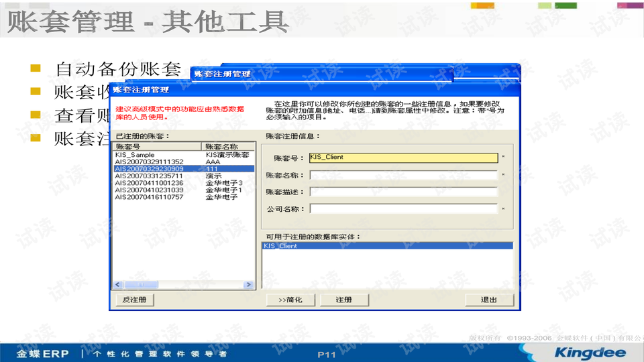Click into the 账套描述 field
The height and width of the screenshot is (362, 644).
(403, 192)
